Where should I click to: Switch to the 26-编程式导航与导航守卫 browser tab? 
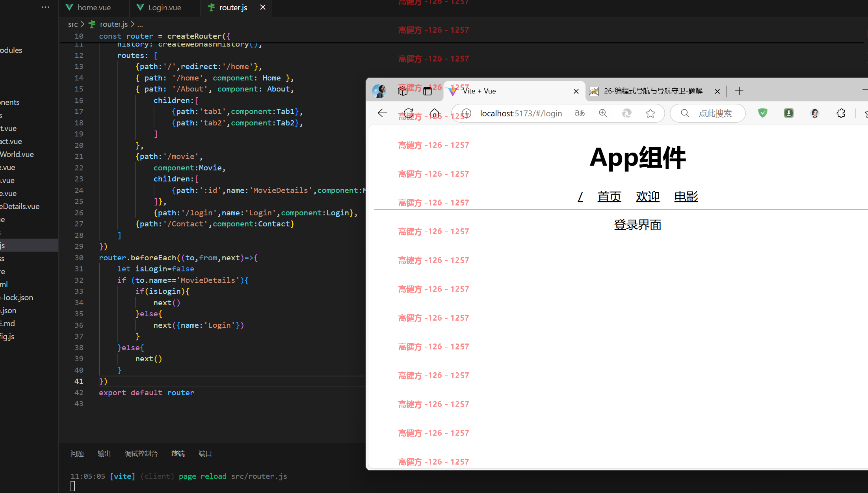coord(653,91)
